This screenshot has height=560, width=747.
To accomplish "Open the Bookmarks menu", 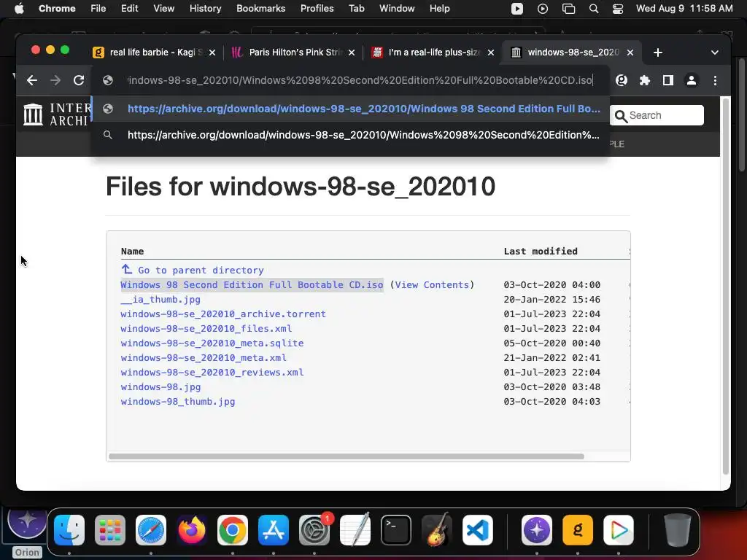I will [260, 9].
